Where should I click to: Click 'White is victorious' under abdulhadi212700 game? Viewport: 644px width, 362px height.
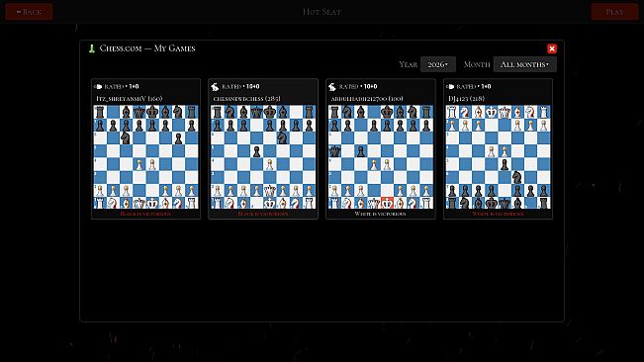[x=380, y=214]
